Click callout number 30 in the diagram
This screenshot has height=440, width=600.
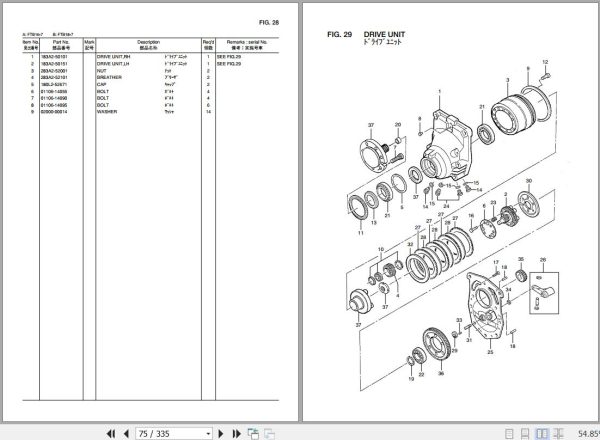click(x=529, y=181)
